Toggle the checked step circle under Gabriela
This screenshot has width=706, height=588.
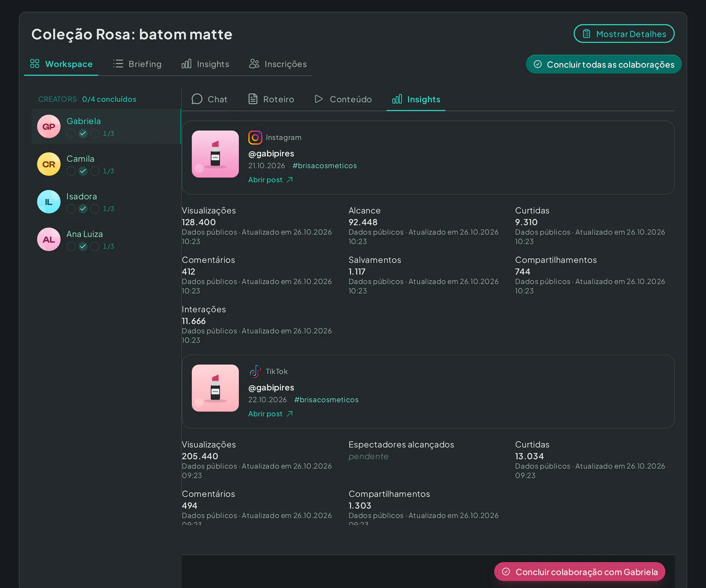click(83, 134)
